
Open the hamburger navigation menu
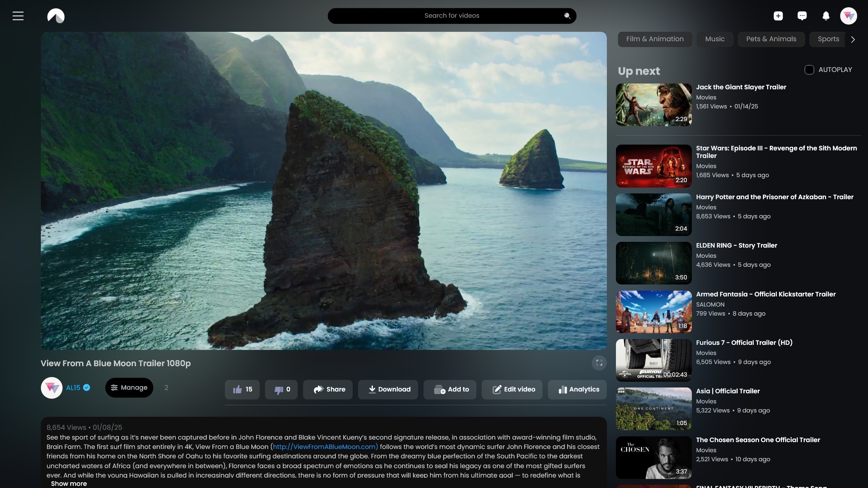[x=18, y=16]
